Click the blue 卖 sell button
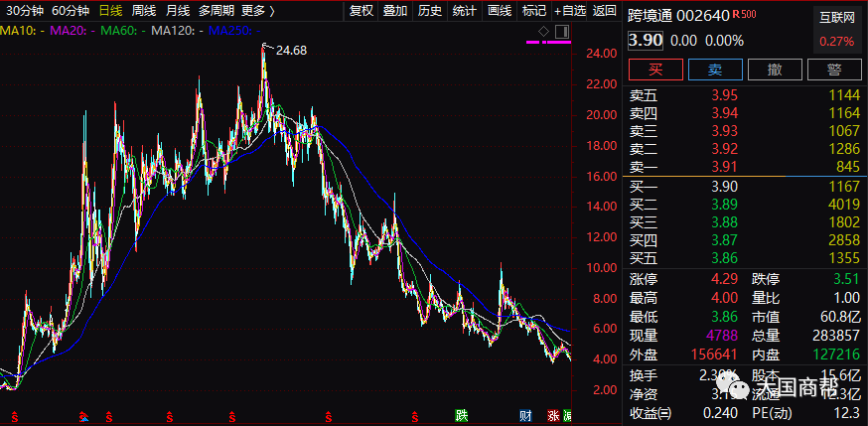The height and width of the screenshot is (426, 868). tap(715, 70)
